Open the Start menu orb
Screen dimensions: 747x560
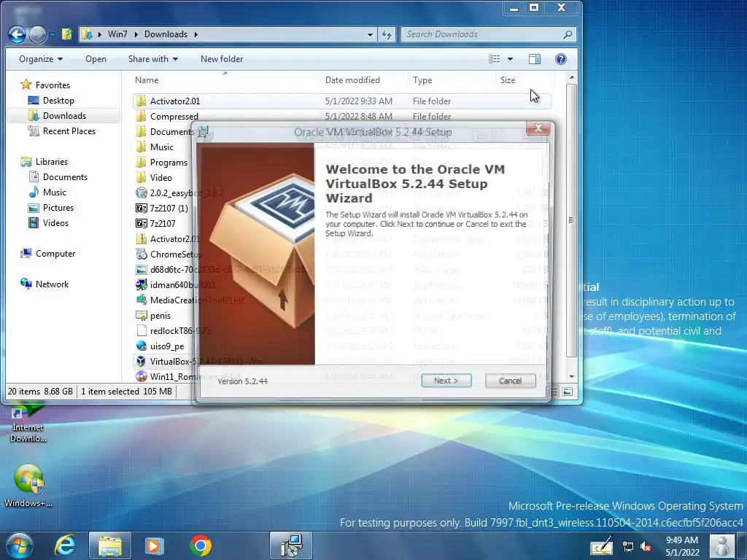click(x=20, y=545)
